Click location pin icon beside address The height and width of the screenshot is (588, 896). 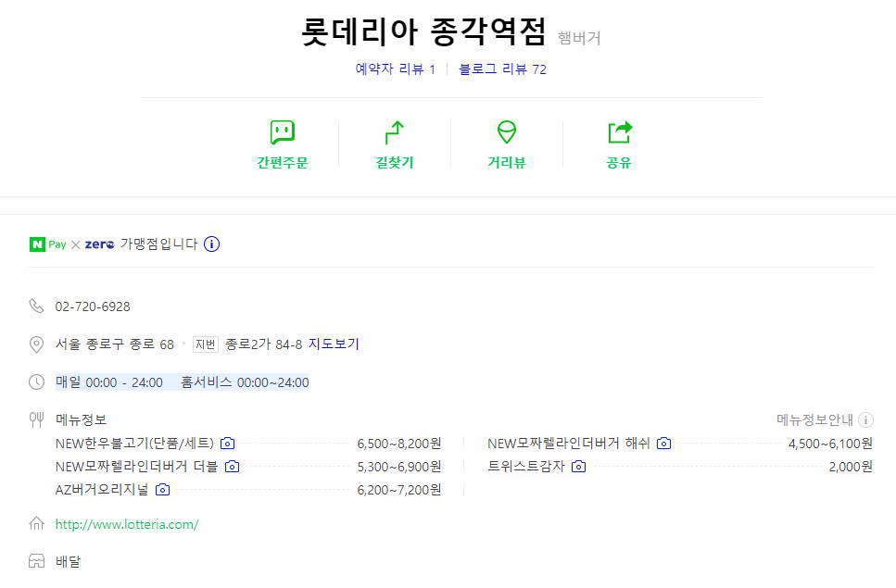tap(36, 344)
